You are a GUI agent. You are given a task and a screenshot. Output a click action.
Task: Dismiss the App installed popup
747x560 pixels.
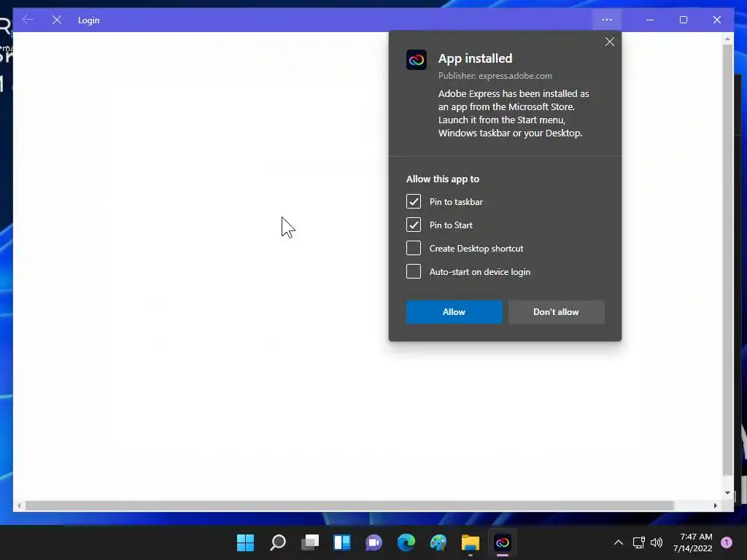coord(609,42)
